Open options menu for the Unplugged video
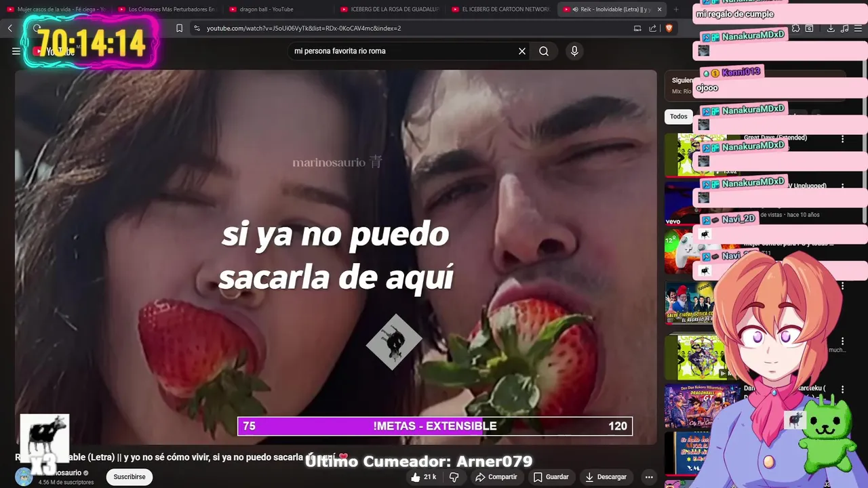 (x=843, y=187)
